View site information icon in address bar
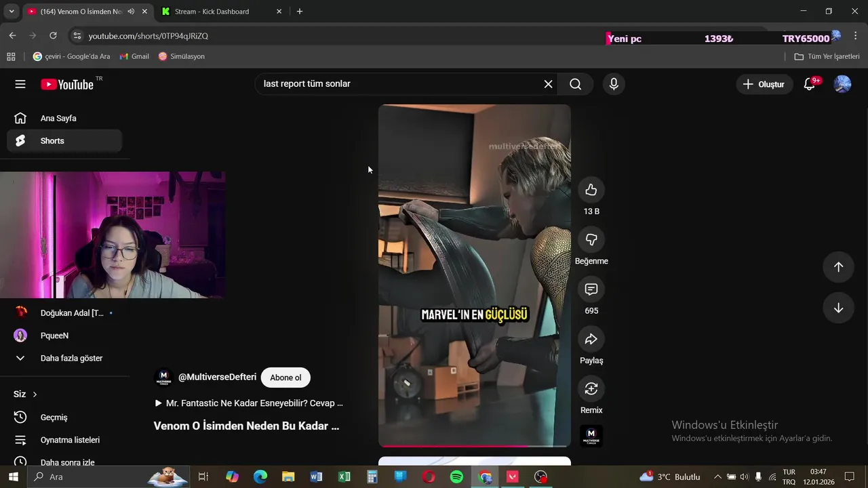Screen dimensions: 868x488 tap(77, 36)
